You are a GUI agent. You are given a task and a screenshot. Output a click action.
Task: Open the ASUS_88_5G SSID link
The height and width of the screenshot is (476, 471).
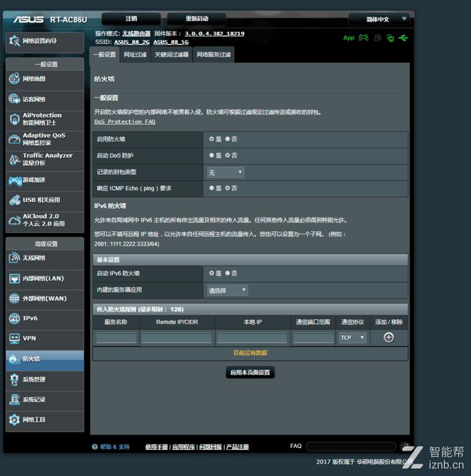(x=171, y=42)
